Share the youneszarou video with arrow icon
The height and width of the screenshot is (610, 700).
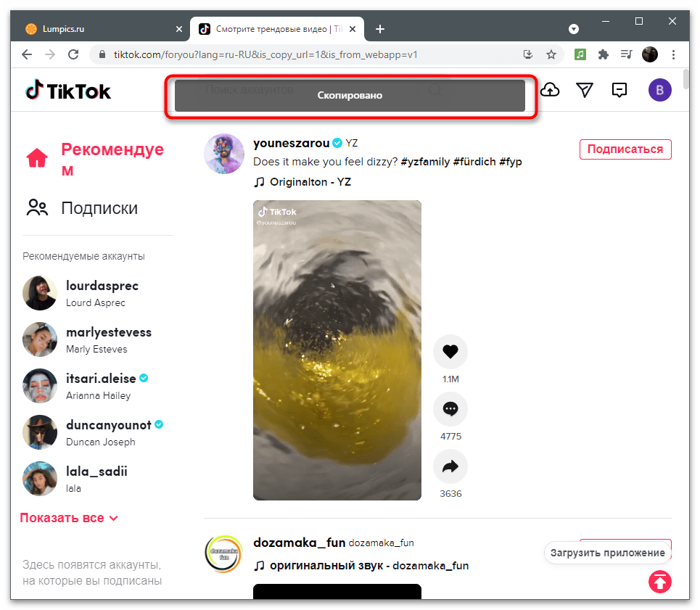(x=450, y=466)
